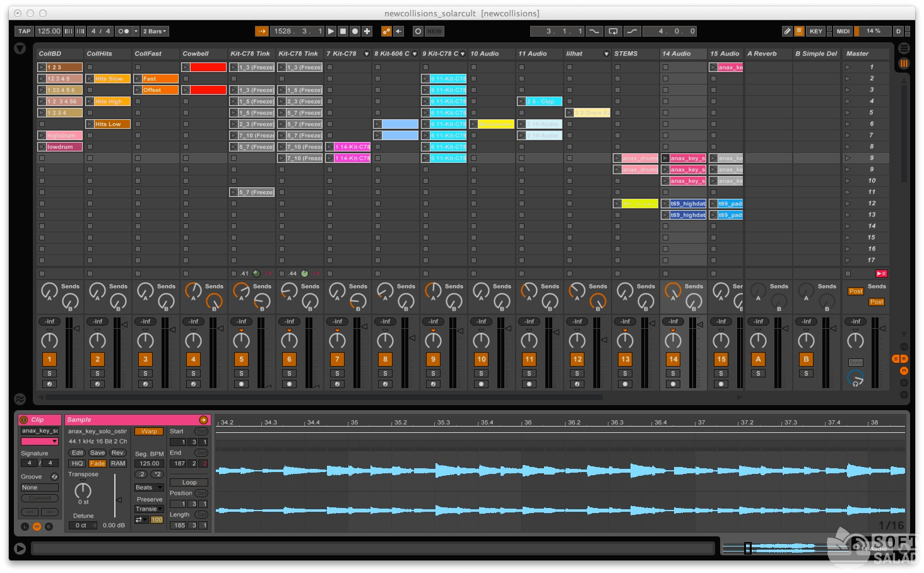The width and height of the screenshot is (924, 573).
Task: Adjust track 4 pan knob
Action: pyautogui.click(x=193, y=340)
